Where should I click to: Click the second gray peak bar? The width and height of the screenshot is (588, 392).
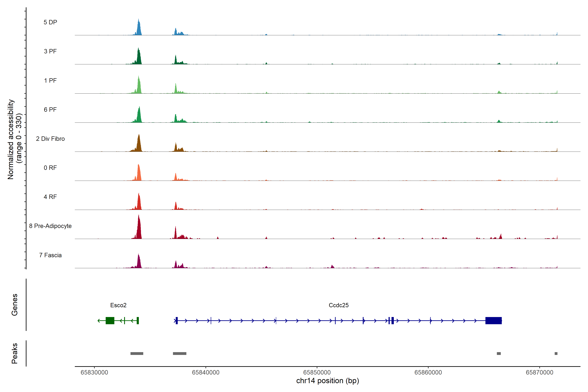pyautogui.click(x=180, y=353)
